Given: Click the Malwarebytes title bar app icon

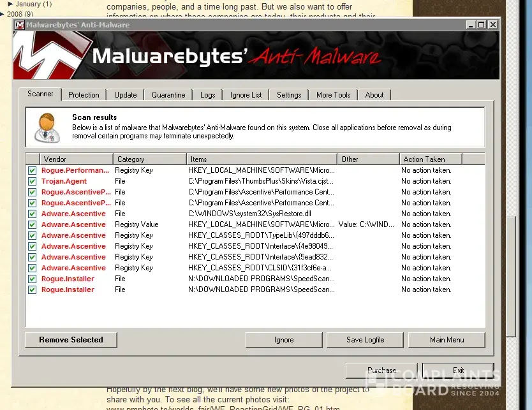Looking at the screenshot, I should 19,25.
